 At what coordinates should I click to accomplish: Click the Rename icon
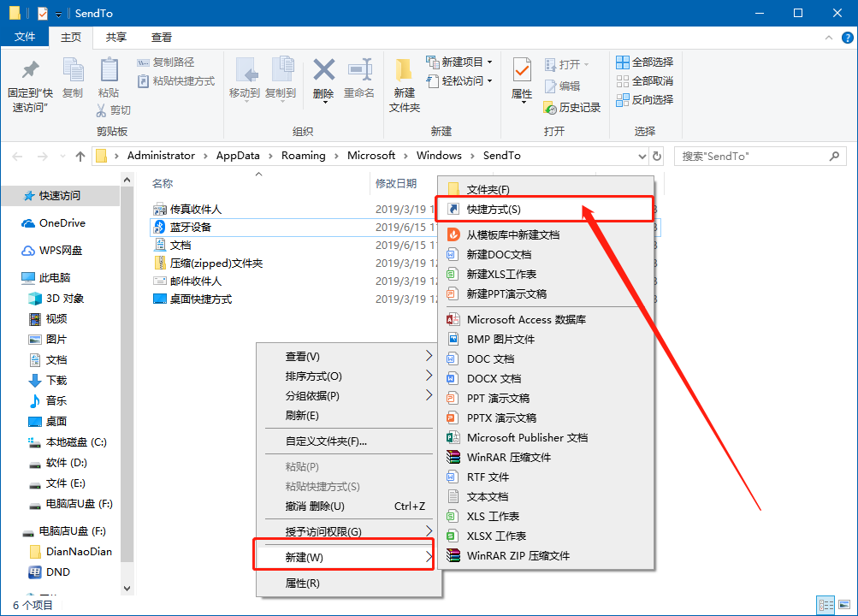point(359,70)
